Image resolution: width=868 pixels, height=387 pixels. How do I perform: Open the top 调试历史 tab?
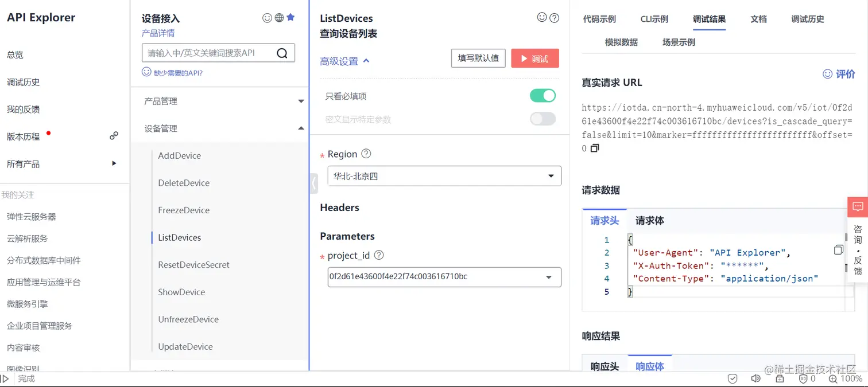point(808,19)
